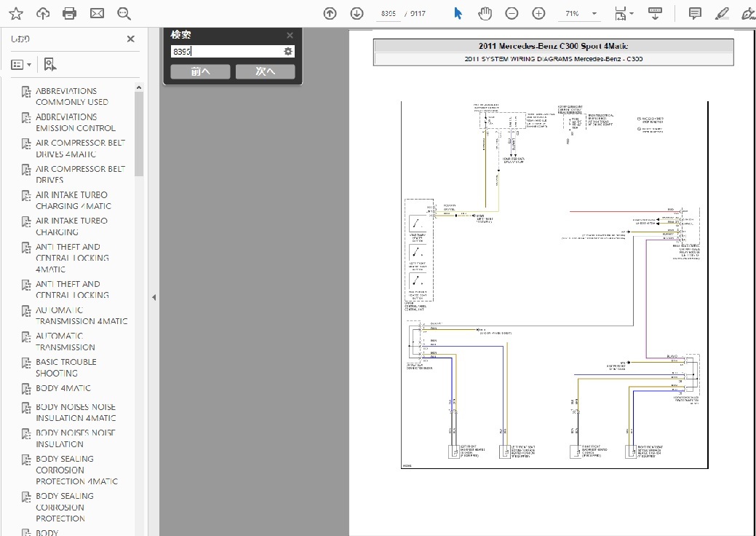The width and height of the screenshot is (756, 536).
Task: Zoom out with the minus icon
Action: [x=512, y=14]
